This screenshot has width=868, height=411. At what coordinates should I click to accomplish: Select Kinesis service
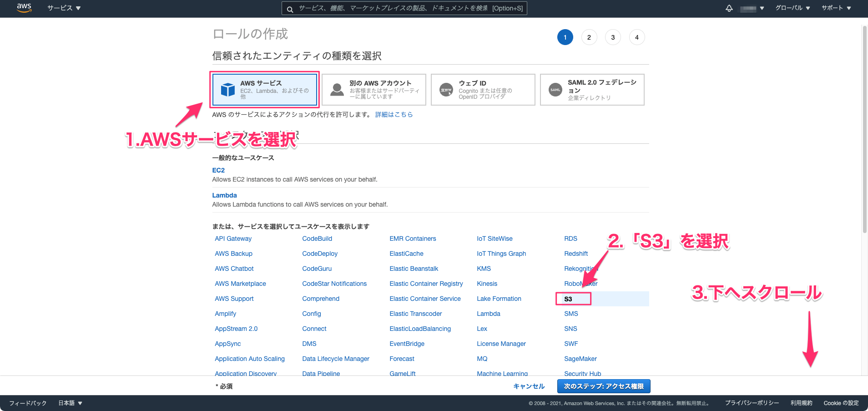tap(487, 284)
